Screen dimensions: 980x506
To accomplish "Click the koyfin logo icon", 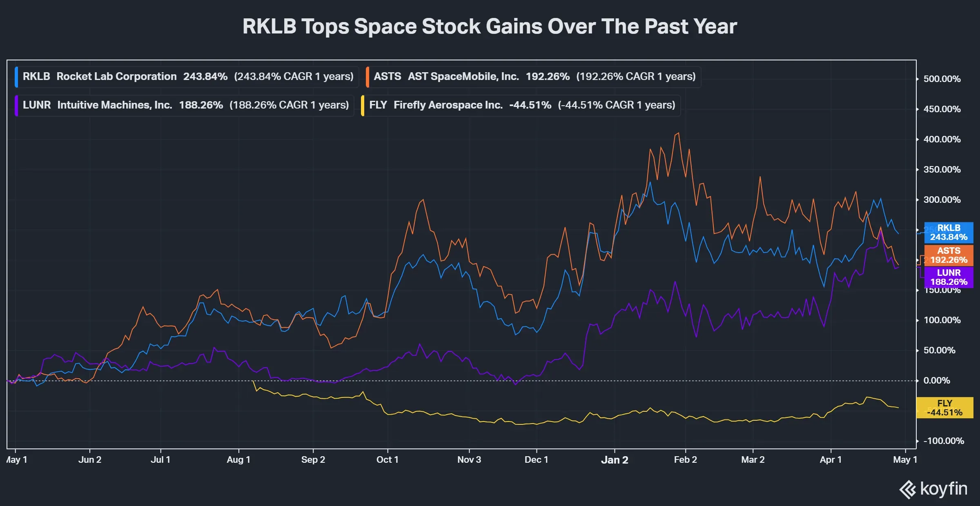I will 908,489.
